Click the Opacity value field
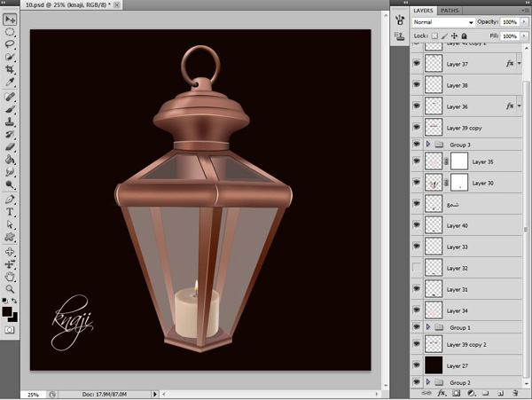The width and height of the screenshot is (532, 400). 511,21
